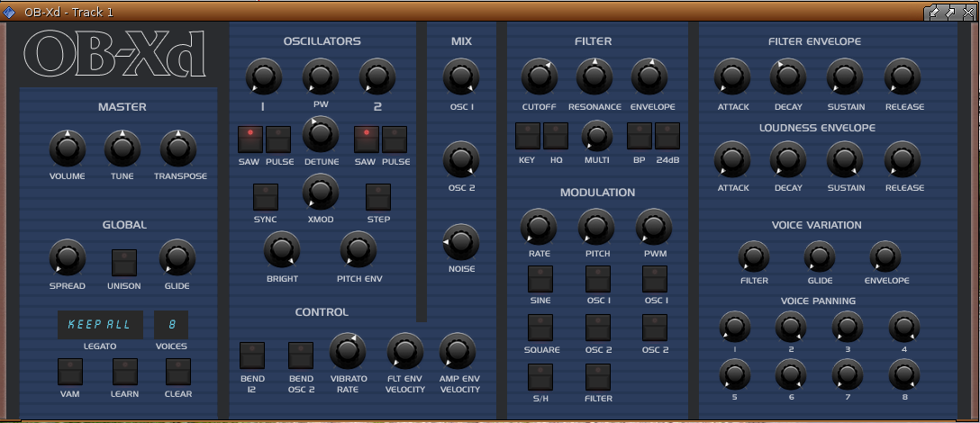Toggle OSC 1 switch under PITCH knob

(598, 279)
